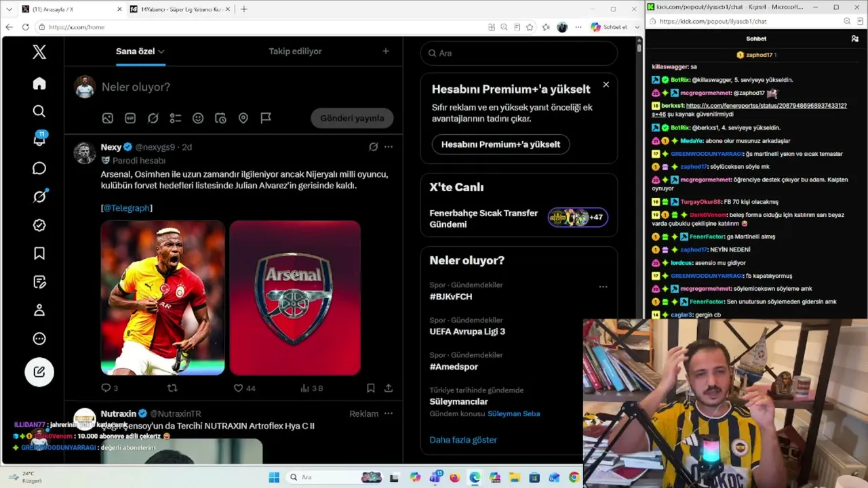Click the X search box labeled Ara

(519, 53)
